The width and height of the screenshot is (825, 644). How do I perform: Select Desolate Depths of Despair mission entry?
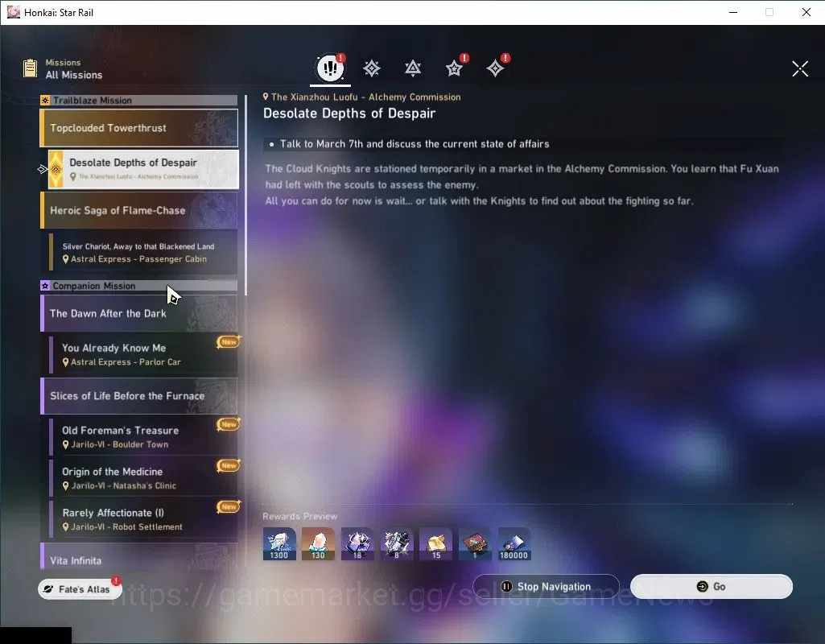pos(143,169)
